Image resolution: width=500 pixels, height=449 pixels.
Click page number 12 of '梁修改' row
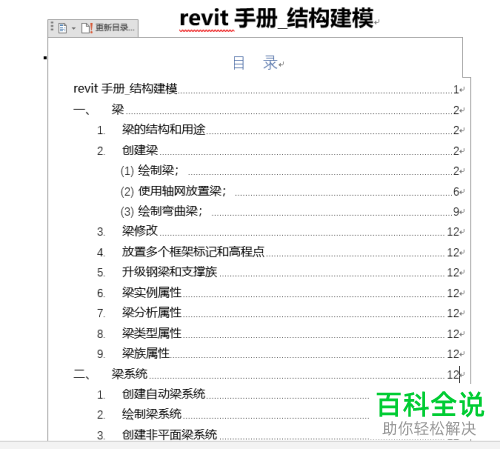[453, 232]
